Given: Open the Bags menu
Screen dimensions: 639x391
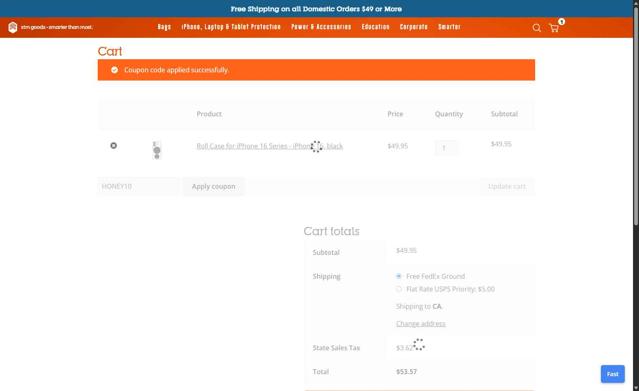Looking at the screenshot, I should (x=164, y=27).
